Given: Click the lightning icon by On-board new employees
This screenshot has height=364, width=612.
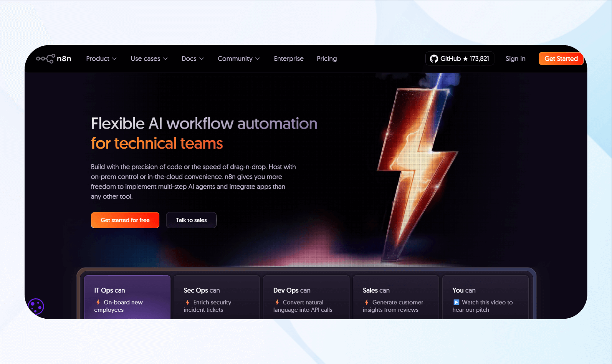Looking at the screenshot, I should point(98,302).
